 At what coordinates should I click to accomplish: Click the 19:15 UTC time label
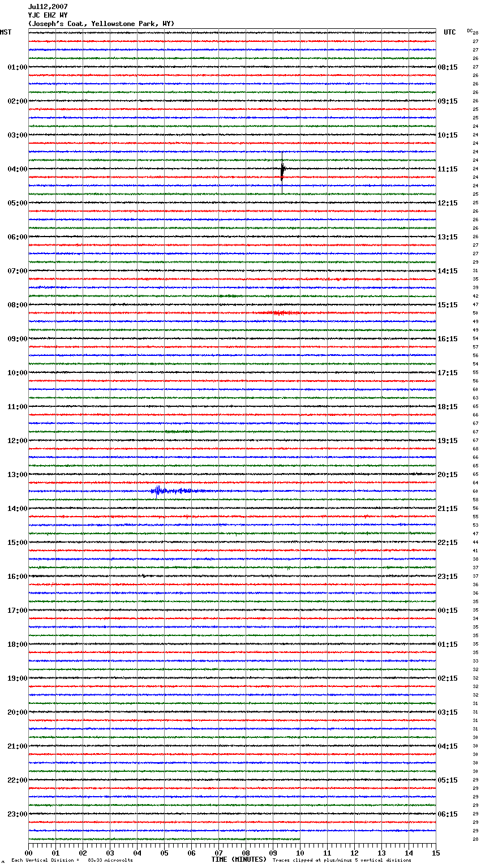click(x=448, y=441)
